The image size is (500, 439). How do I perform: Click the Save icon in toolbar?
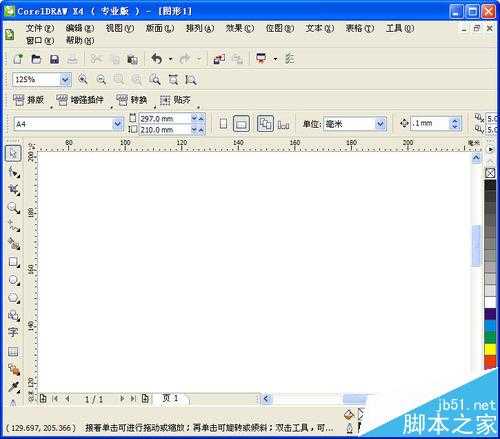tap(54, 59)
